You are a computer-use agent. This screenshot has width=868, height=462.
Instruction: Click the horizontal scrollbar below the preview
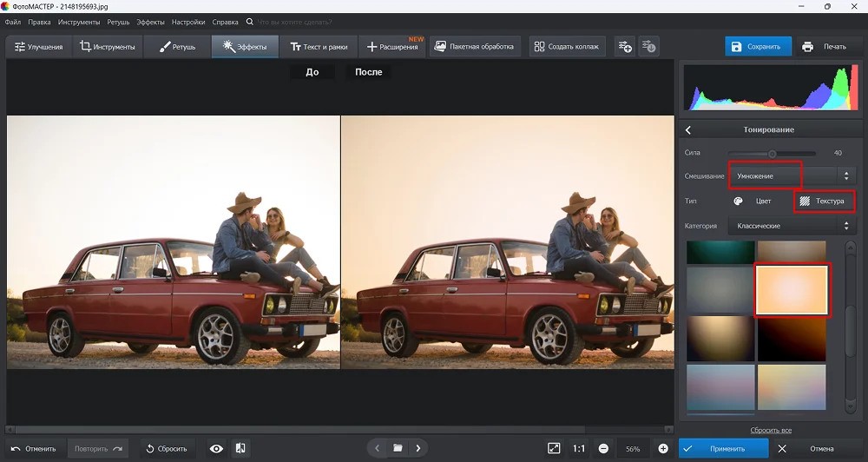[x=300, y=429]
